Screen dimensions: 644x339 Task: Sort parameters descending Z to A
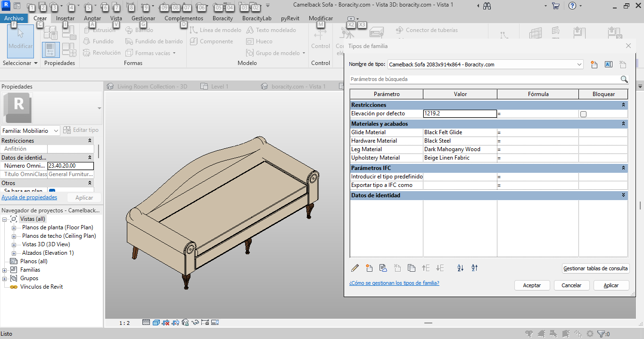pos(475,268)
